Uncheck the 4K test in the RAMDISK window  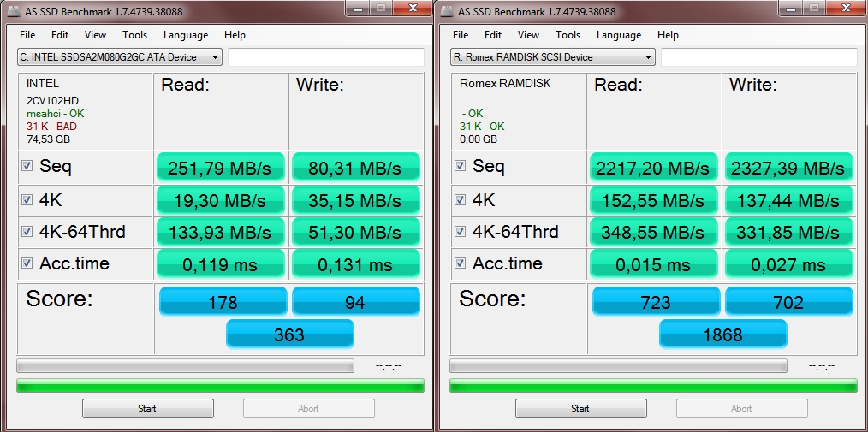461,199
